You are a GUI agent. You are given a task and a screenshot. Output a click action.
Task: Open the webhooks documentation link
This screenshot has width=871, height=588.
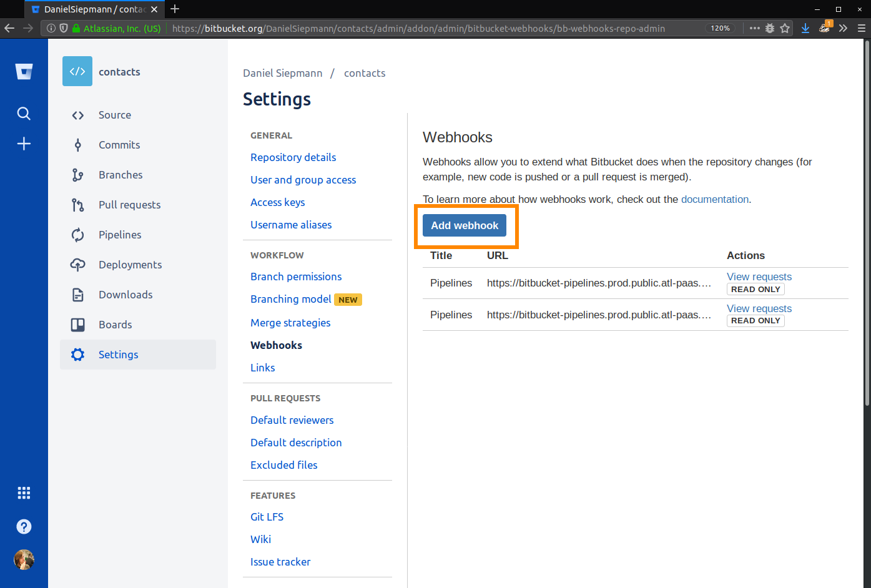click(715, 199)
